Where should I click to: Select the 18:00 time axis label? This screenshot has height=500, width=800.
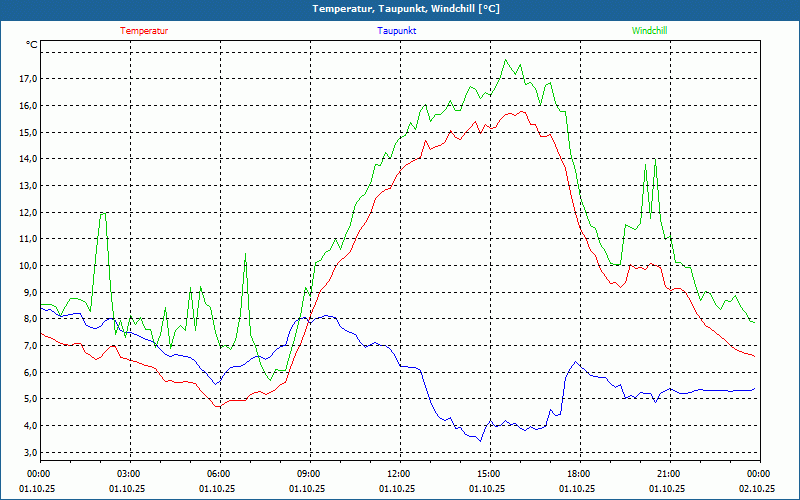click(578, 474)
